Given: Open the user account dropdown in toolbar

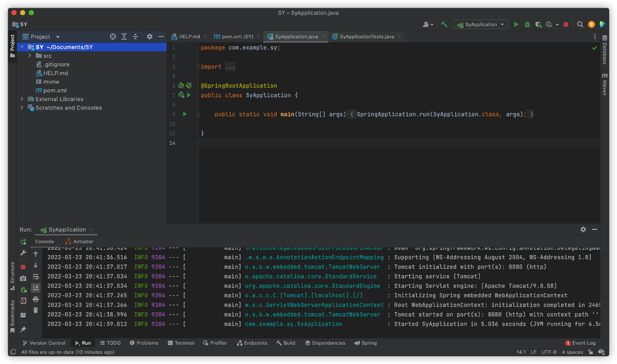Looking at the screenshot, I should pos(428,24).
